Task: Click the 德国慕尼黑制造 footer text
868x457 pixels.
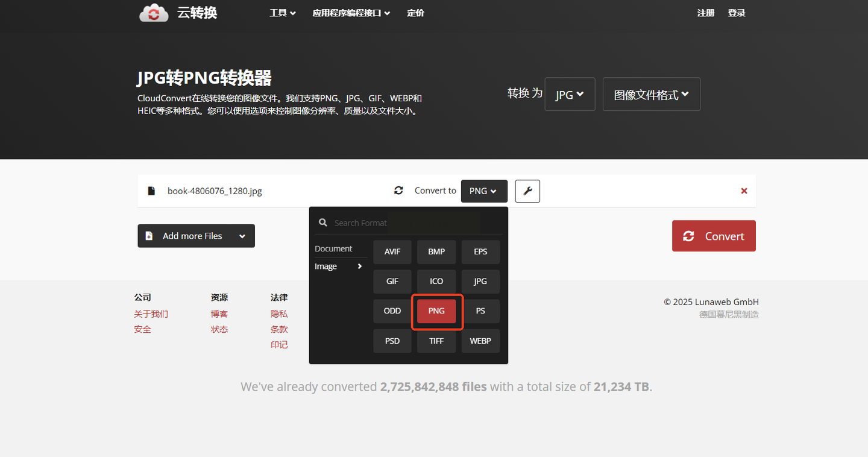Action: pos(729,315)
